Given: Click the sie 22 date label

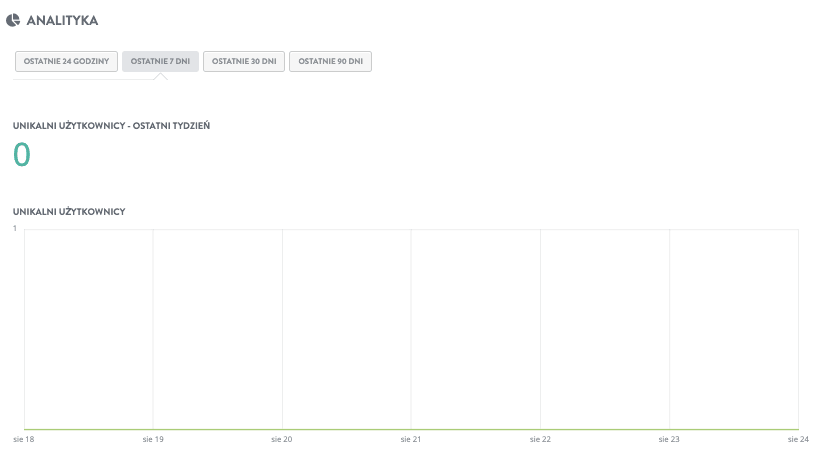Looking at the screenshot, I should pos(540,439).
